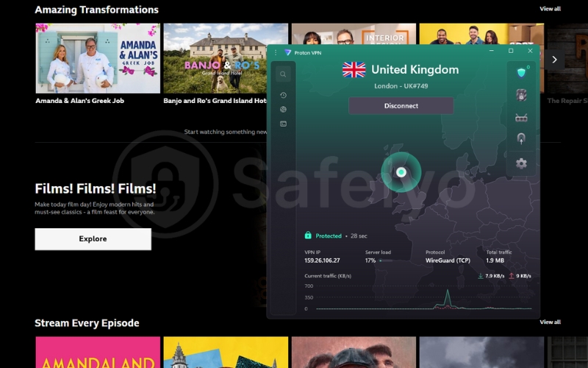588x368 pixels.
Task: Open countries globe icon in Proton sidebar
Action: [x=283, y=110]
